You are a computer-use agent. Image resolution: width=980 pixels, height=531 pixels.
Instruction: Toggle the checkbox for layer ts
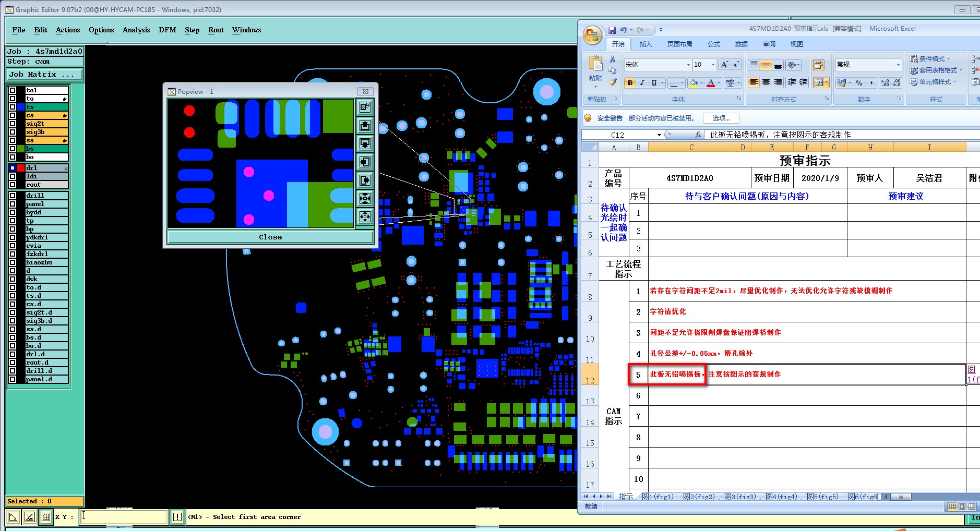[x=13, y=107]
